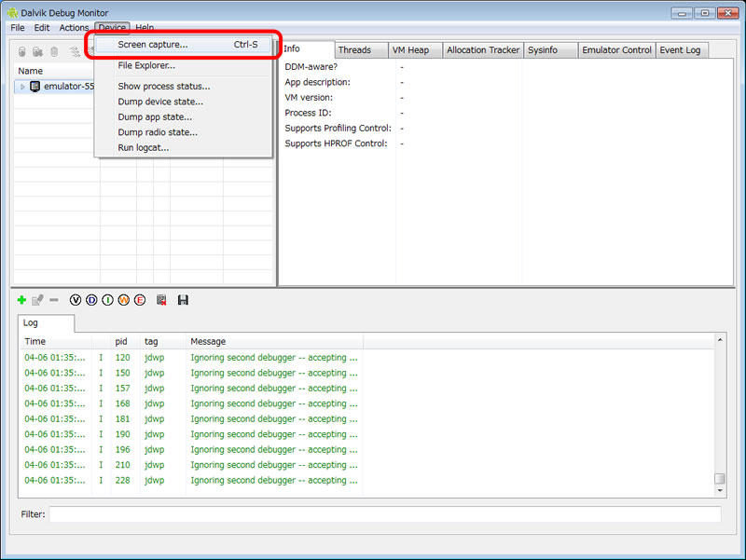
Task: Choose Run logcat... from the Device menu
Action: (x=184, y=147)
